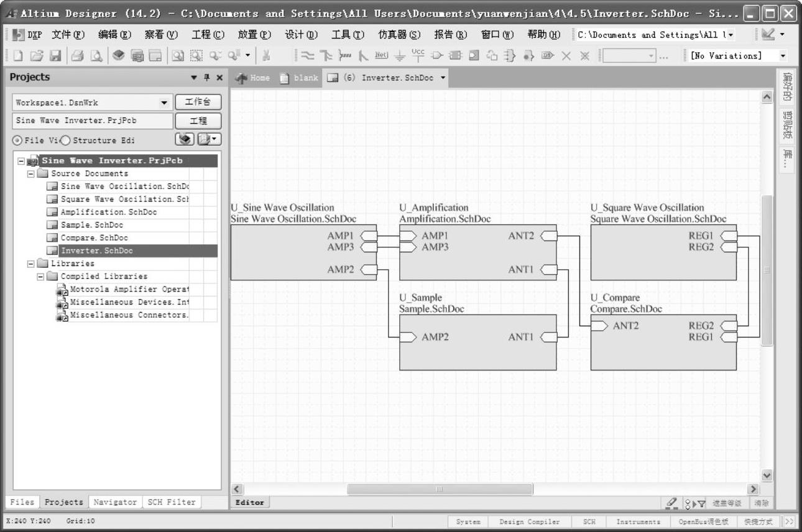This screenshot has height=532, width=802.
Task: Select Amplification.SchDoc in project tree
Action: pyautogui.click(x=109, y=212)
